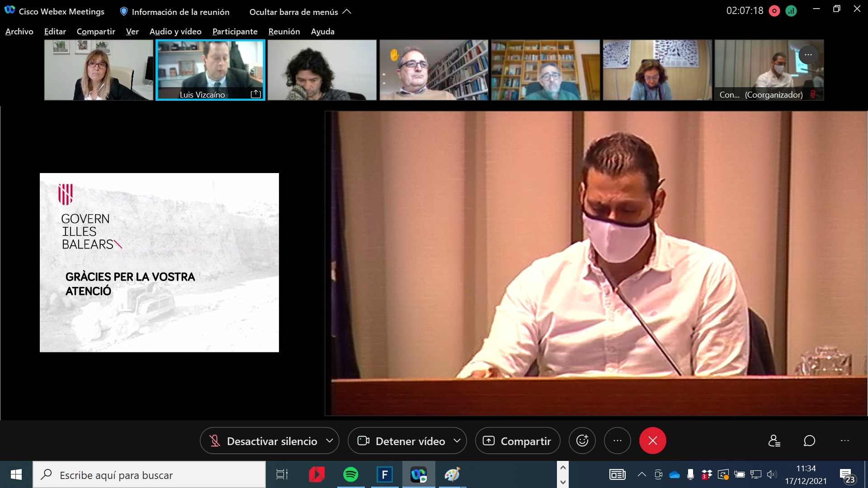Open the reactions emoji button
868x488 pixels.
(582, 441)
